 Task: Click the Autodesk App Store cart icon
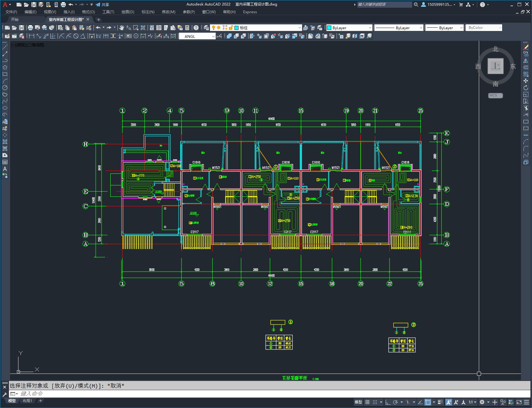tap(461, 5)
